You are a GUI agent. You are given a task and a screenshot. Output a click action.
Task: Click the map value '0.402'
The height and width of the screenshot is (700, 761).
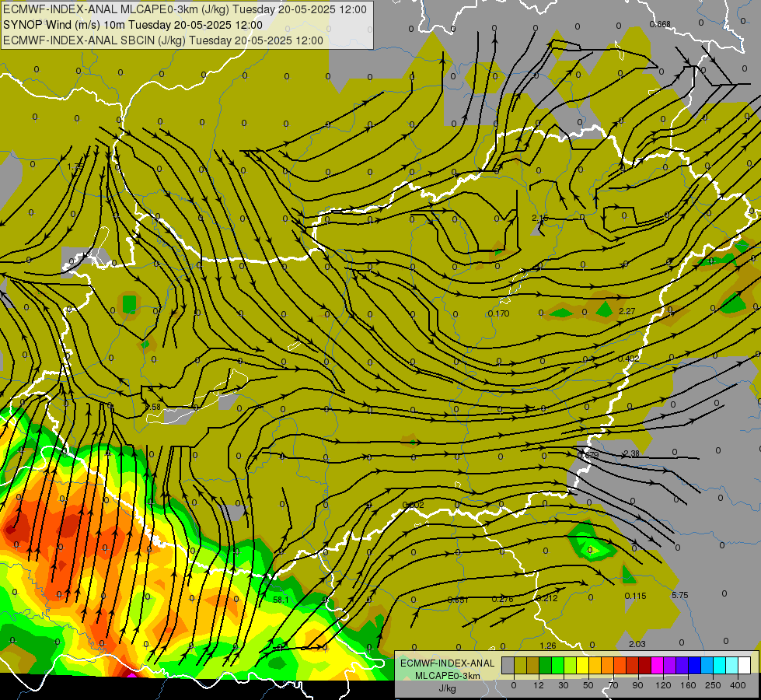coord(629,359)
